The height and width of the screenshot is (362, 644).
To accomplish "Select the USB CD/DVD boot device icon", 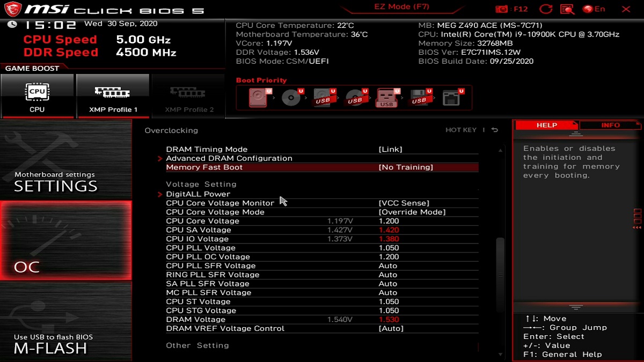I will 355,98.
